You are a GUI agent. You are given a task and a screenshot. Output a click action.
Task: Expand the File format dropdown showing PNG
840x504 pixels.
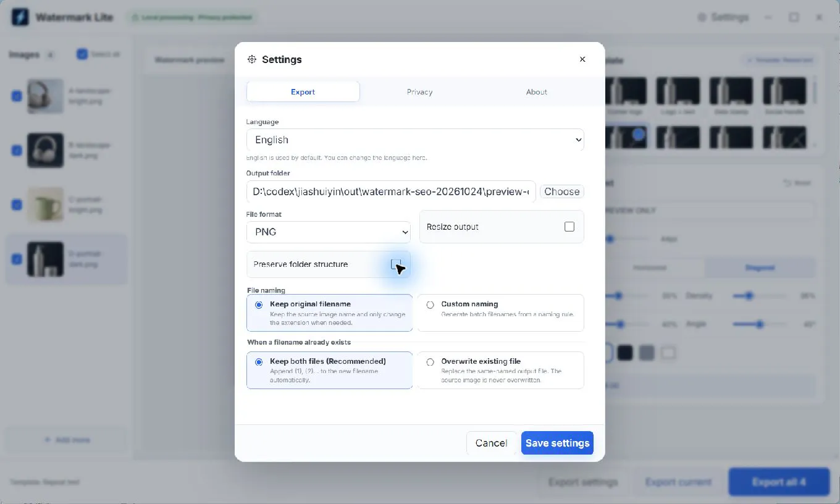click(329, 232)
